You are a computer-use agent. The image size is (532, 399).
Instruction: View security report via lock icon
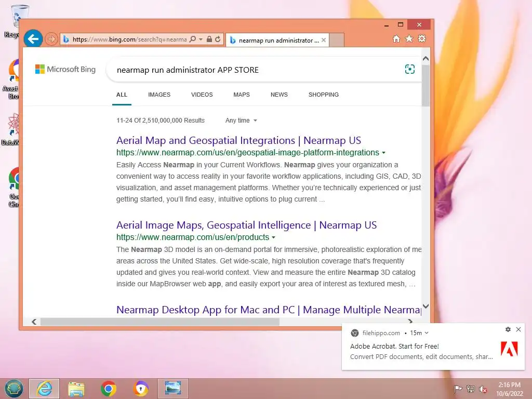[x=209, y=39]
